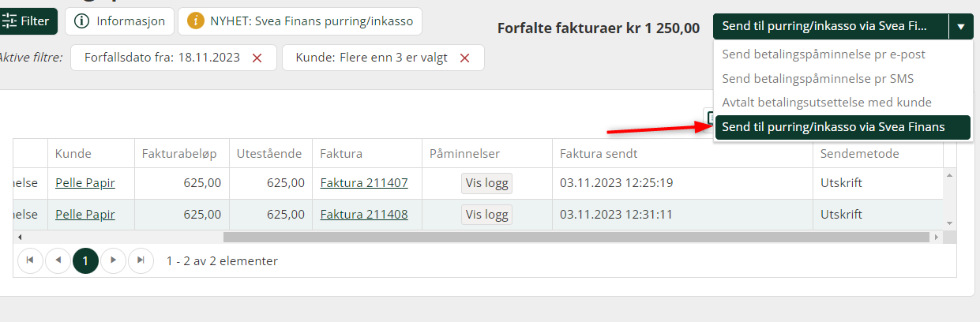Open the Filter panel button
Viewport: 980px width, 322px height.
click(28, 21)
